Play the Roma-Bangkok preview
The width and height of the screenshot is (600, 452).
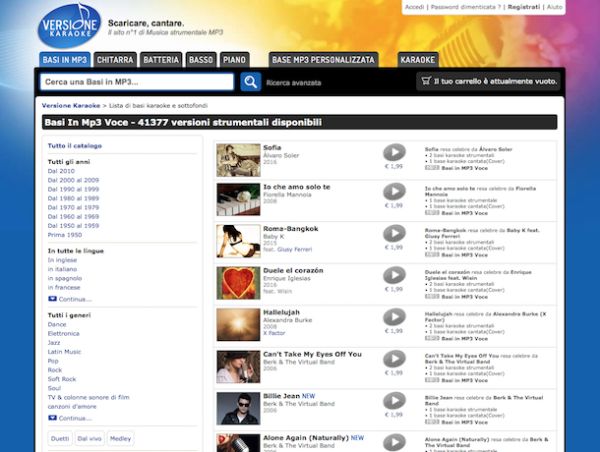tap(394, 235)
